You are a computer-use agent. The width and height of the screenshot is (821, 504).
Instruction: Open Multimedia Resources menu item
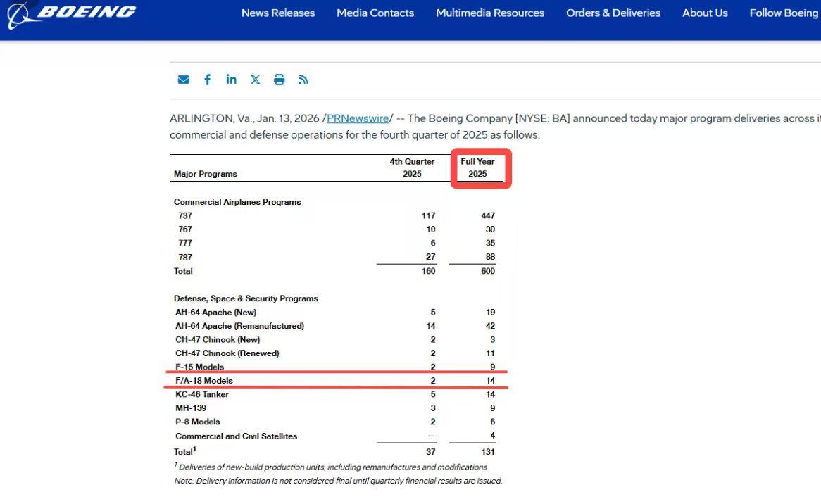pos(490,13)
